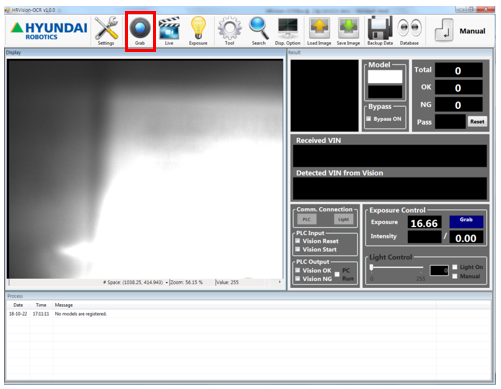The image size is (501, 389).
Task: Click the Load Image icon
Action: 319,29
